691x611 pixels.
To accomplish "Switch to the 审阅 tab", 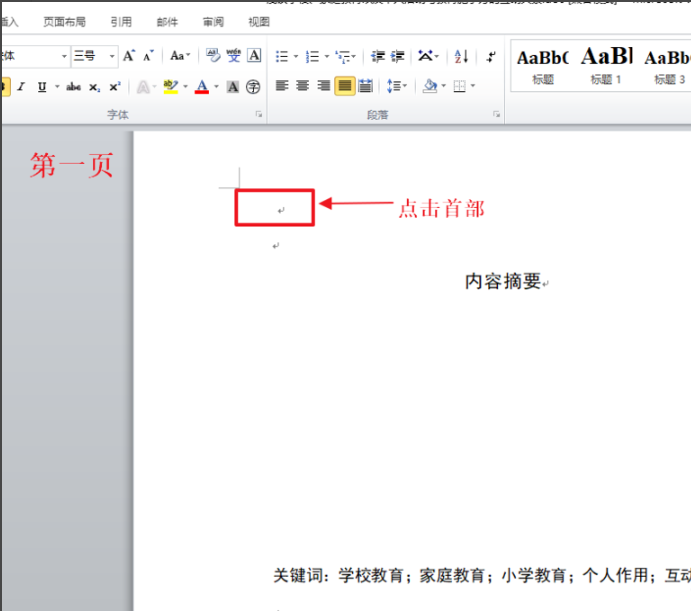I will click(x=213, y=22).
